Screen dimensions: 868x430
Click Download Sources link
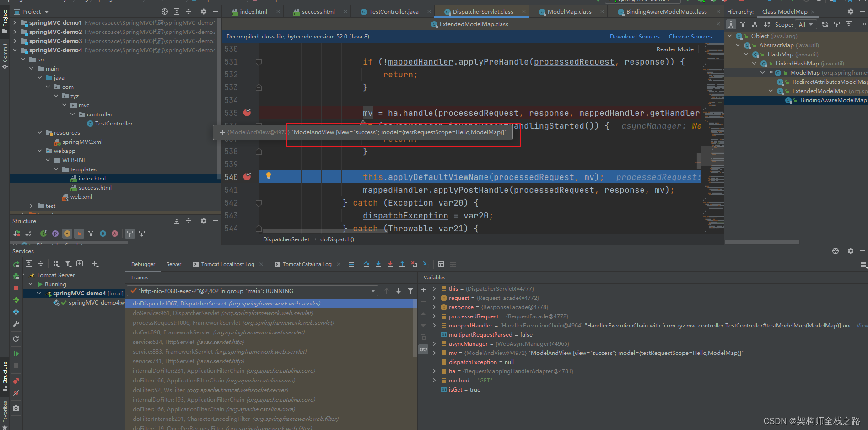[x=635, y=37]
